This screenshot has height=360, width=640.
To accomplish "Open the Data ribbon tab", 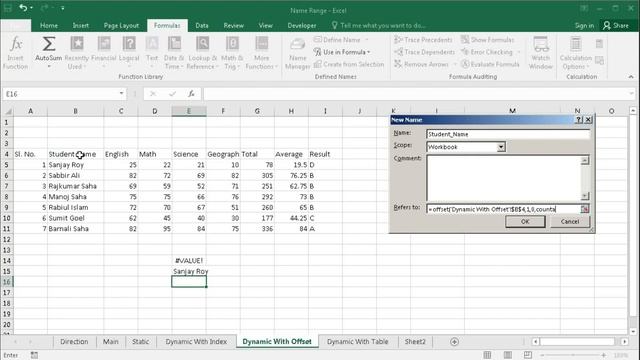I will coord(202,25).
